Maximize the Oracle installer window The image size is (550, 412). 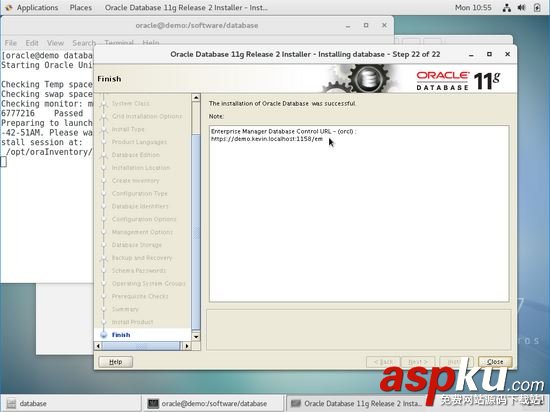[x=489, y=54]
